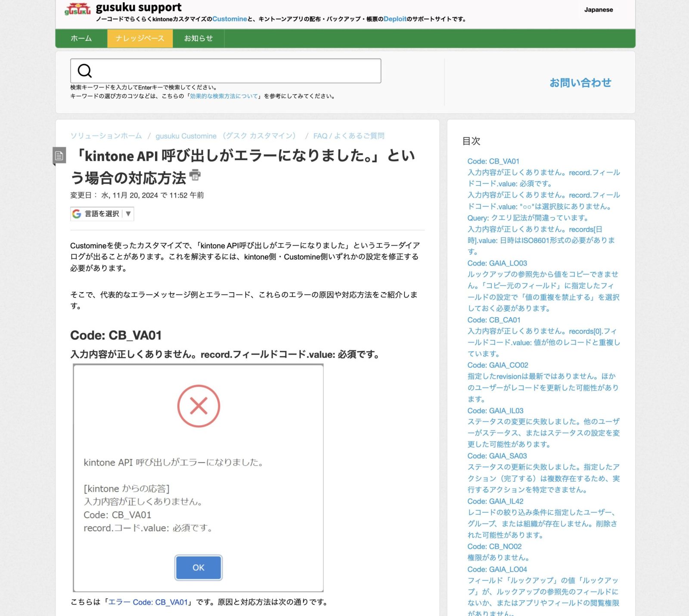This screenshot has width=689, height=616.
Task: Open 効果的な検索方法について link
Action: click(224, 96)
